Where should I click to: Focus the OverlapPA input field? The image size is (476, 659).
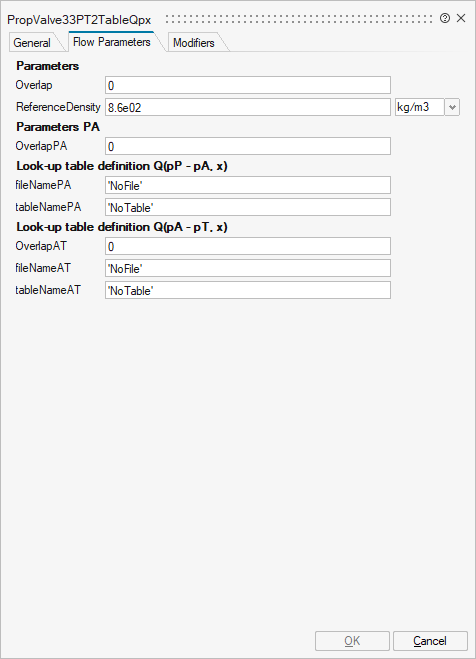click(x=248, y=146)
